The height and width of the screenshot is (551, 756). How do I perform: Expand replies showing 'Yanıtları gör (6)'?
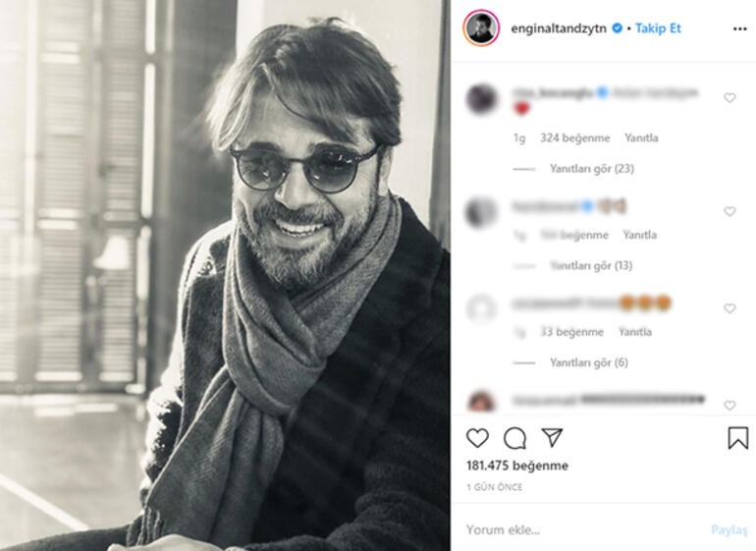588,362
